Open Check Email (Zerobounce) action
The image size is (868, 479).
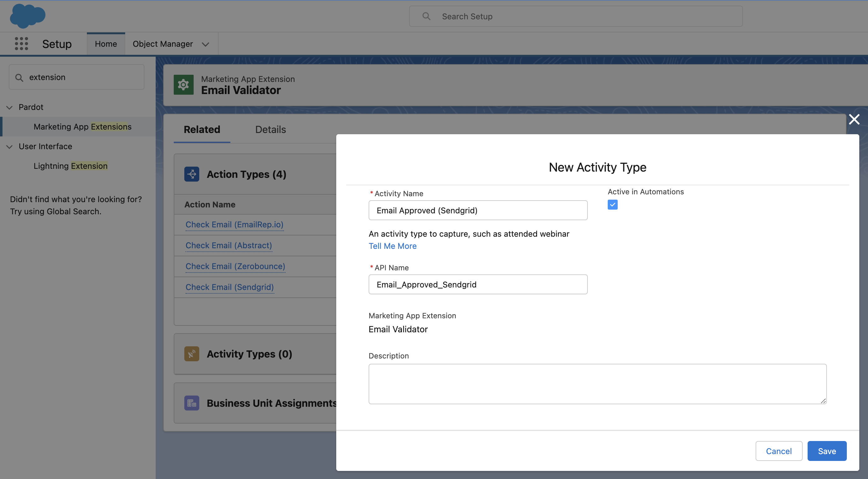coord(235,266)
